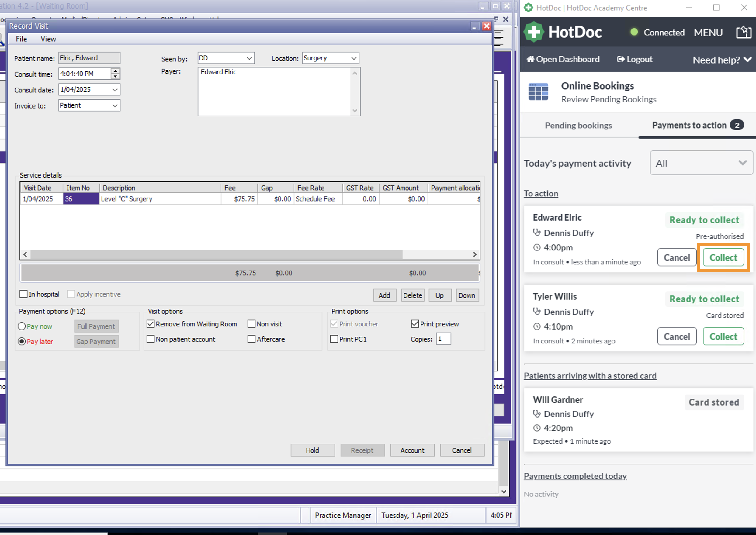Click the HotDoc green cross logo
756x535 pixels.
[534, 32]
